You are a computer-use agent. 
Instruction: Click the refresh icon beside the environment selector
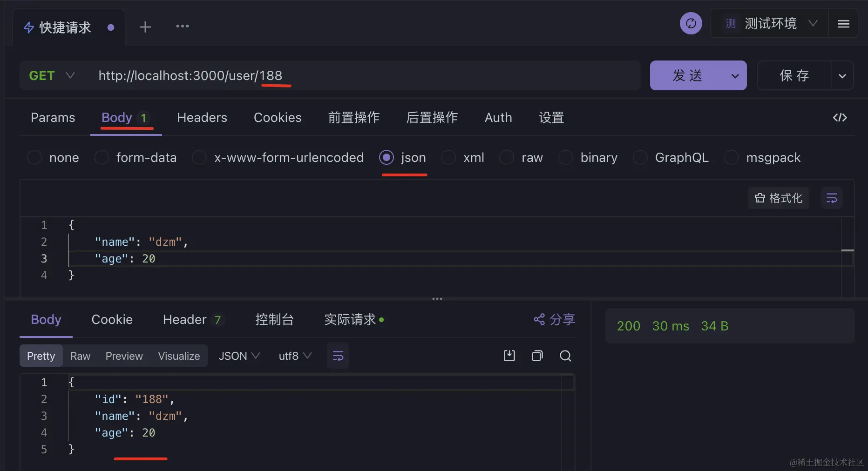691,23
